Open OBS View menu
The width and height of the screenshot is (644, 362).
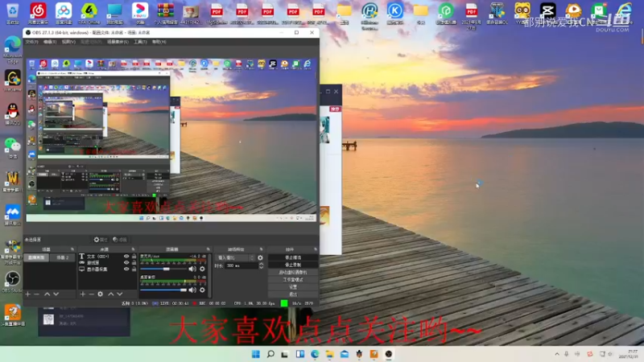(68, 42)
